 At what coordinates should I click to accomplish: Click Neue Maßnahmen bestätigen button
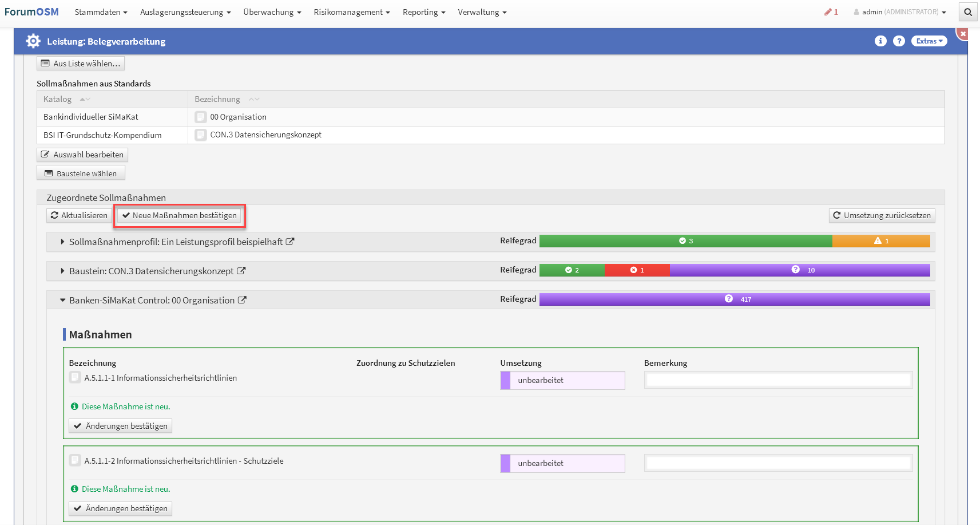click(x=180, y=215)
